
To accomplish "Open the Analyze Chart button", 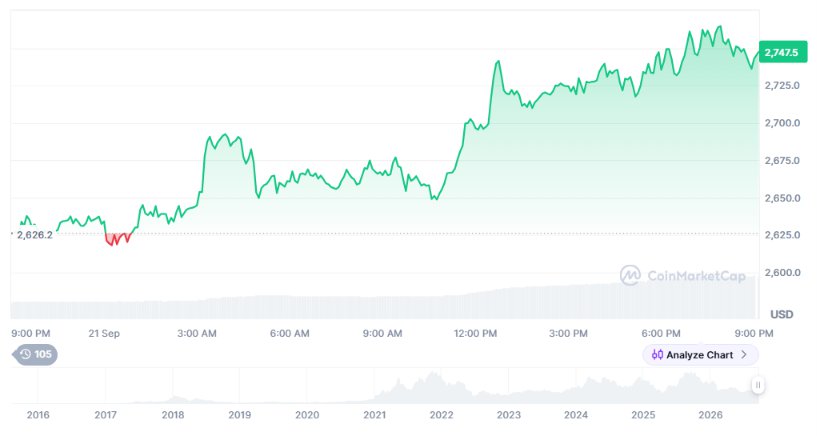I will (700, 355).
